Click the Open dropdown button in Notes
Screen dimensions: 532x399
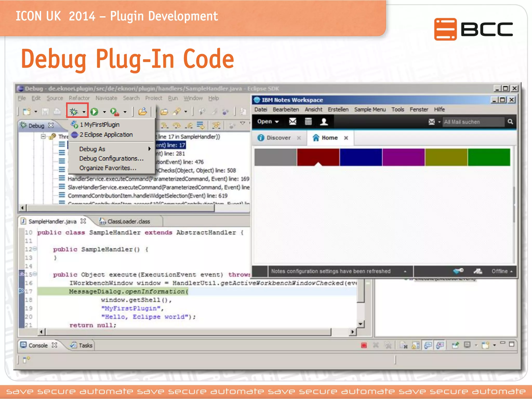(x=268, y=122)
